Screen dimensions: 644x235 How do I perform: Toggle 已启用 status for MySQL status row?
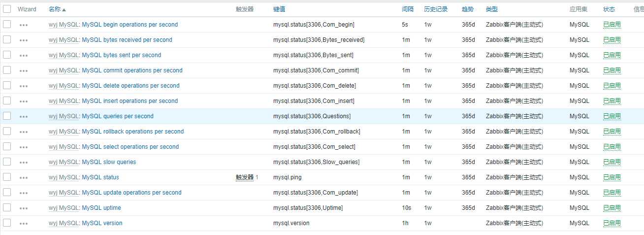(612, 177)
